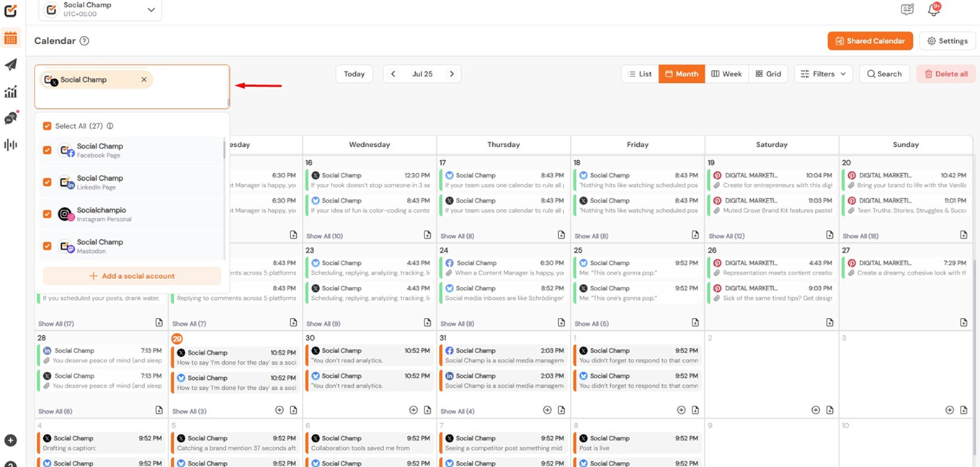Click the paper plane publish icon in sidebar

tap(10, 65)
